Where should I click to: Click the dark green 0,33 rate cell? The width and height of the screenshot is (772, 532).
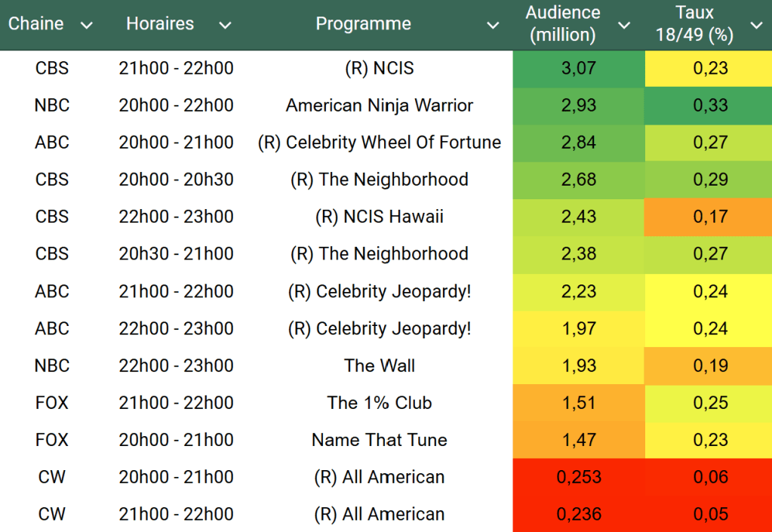[710, 106]
